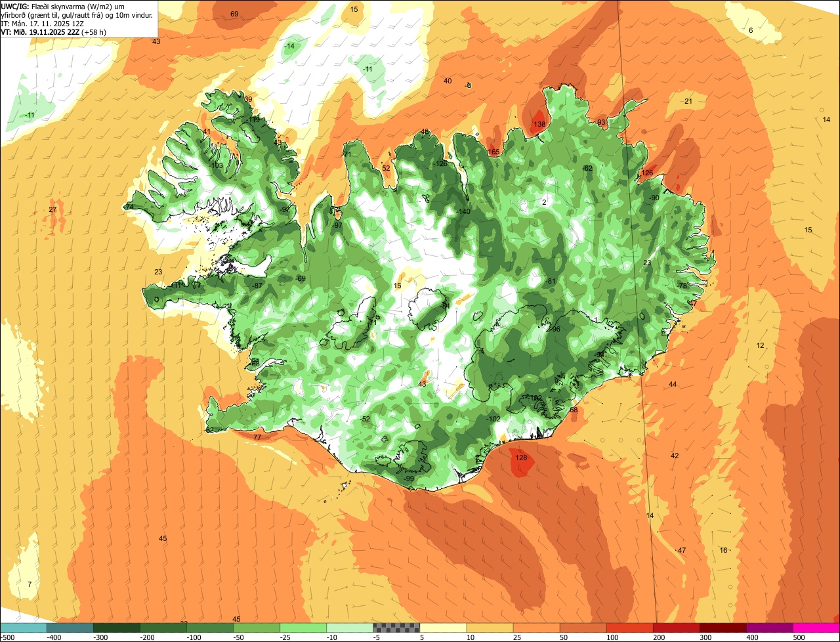840x642 pixels.
Task: Click the 'VT: Mið. 19.11.2025 22Z (+58 h)' line
Action: pos(54,32)
